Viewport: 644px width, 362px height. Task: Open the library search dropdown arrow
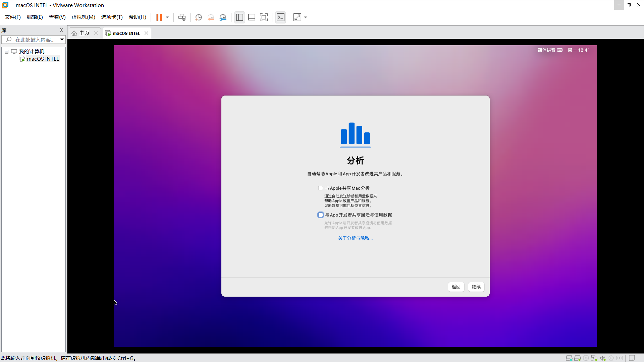[62, 40]
